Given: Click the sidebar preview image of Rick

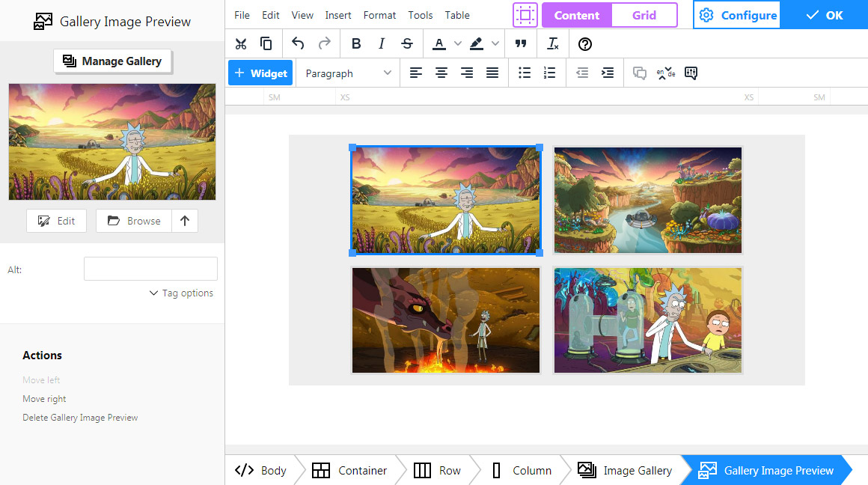Looking at the screenshot, I should pyautogui.click(x=111, y=141).
